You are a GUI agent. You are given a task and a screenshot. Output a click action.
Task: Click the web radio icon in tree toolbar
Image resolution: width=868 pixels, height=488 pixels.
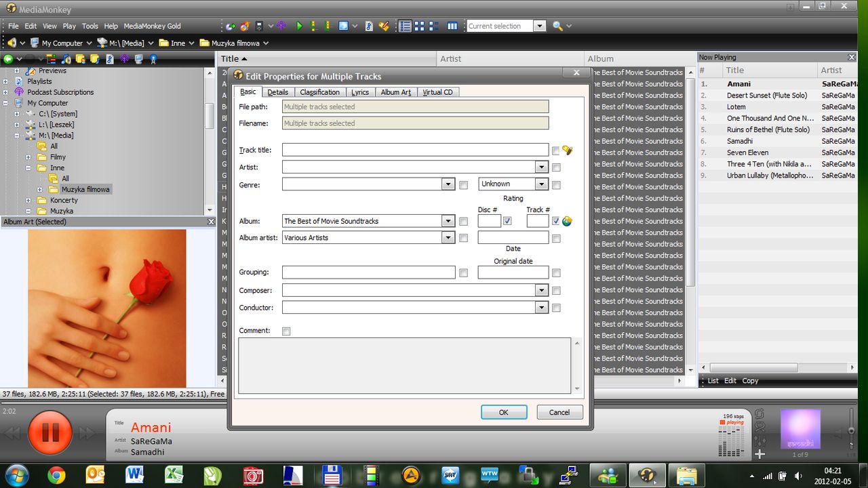(x=153, y=59)
